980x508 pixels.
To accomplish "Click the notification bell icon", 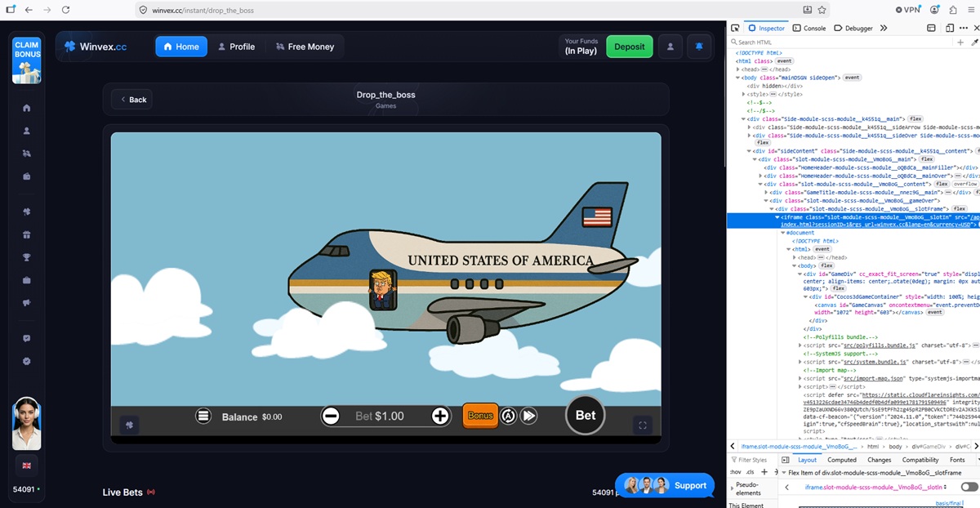I will pos(698,47).
